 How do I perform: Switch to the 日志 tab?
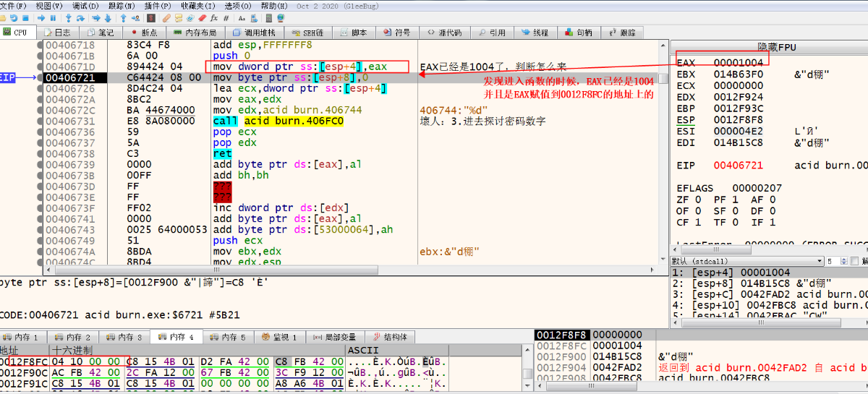click(x=59, y=33)
